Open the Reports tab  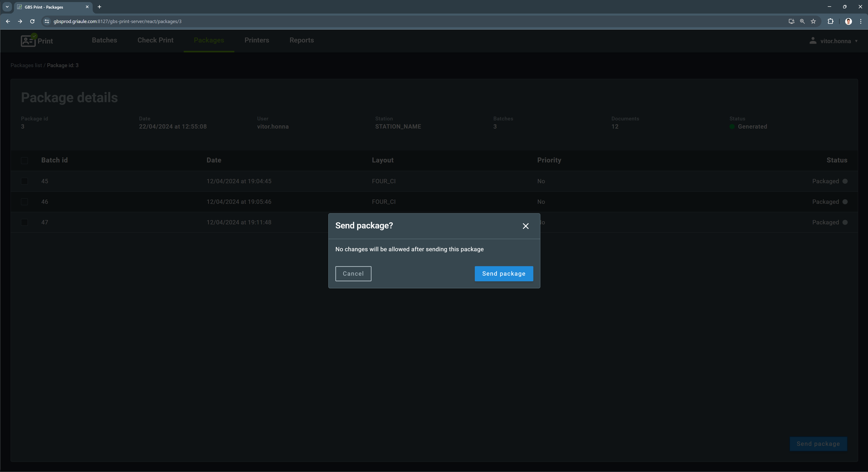302,40
